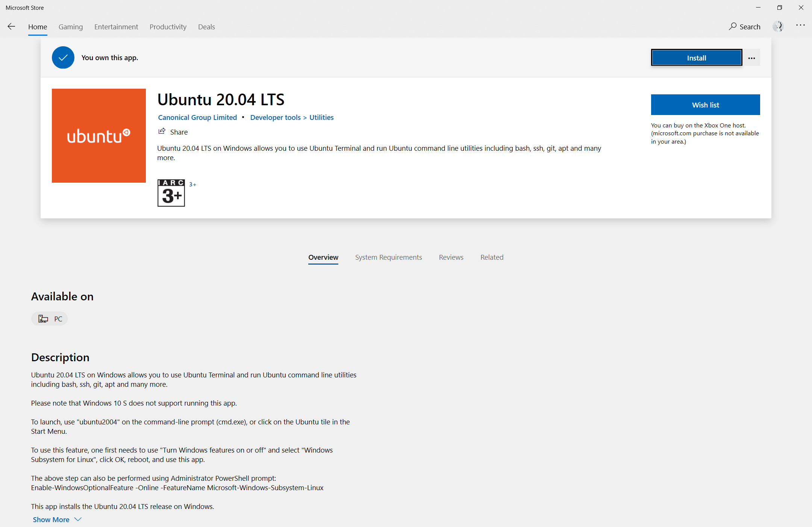Viewport: 812px width, 527px height.
Task: Click the Share icon under publisher name
Action: 162,132
